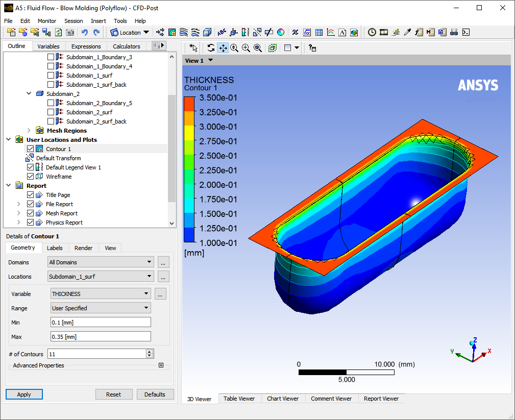Viewport: 515px width, 420px height.
Task: Activate the Pan view tool
Action: 223,48
